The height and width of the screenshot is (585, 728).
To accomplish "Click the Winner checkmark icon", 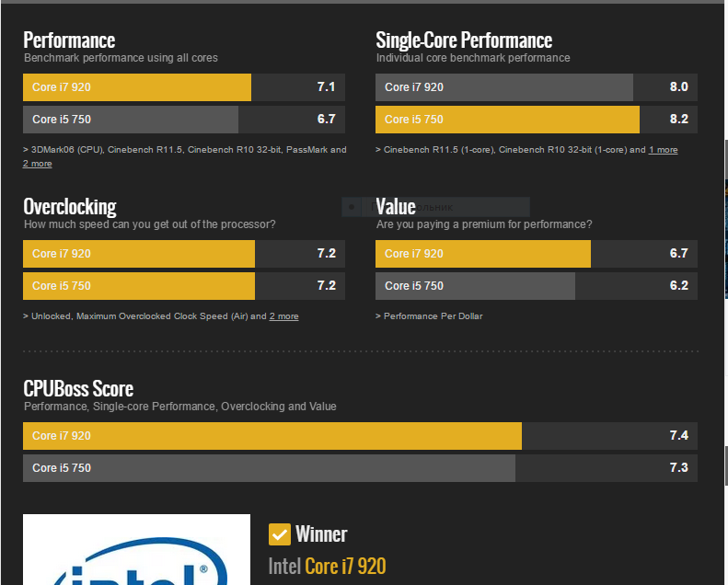I will click(279, 533).
